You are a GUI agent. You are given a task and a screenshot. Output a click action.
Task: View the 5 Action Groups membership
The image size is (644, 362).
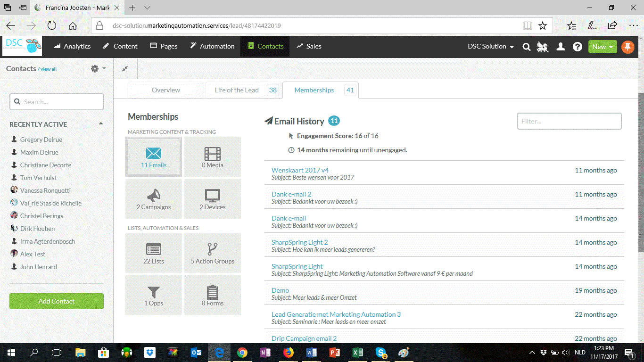[x=212, y=253]
